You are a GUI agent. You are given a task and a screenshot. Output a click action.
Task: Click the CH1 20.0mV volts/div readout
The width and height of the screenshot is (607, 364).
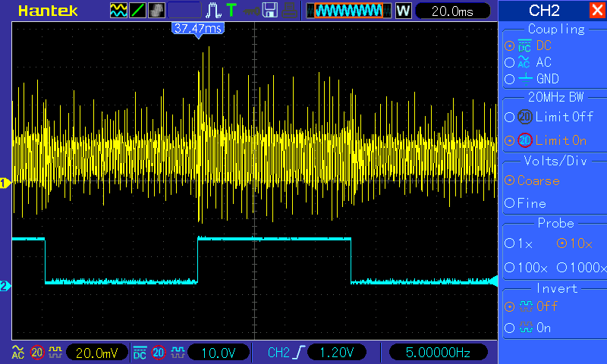coord(97,353)
